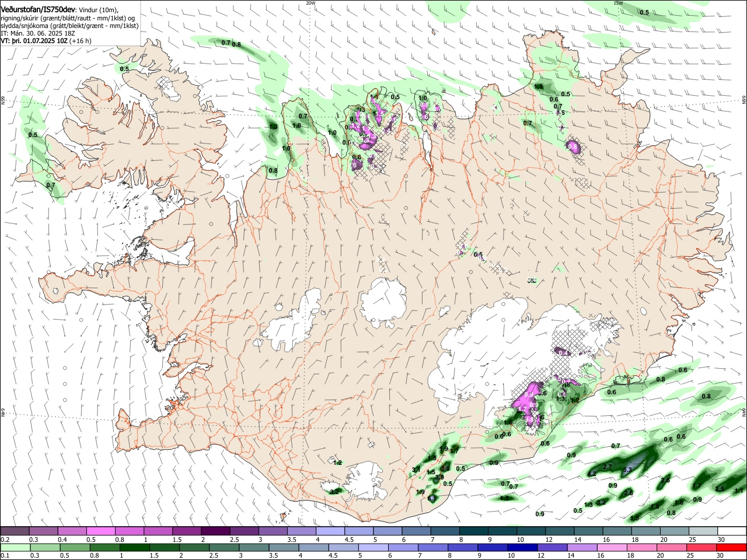Click the 5.3 rainfall value offshore southeast
Image resolution: width=747 pixels, height=560 pixels.
pyautogui.click(x=628, y=470)
